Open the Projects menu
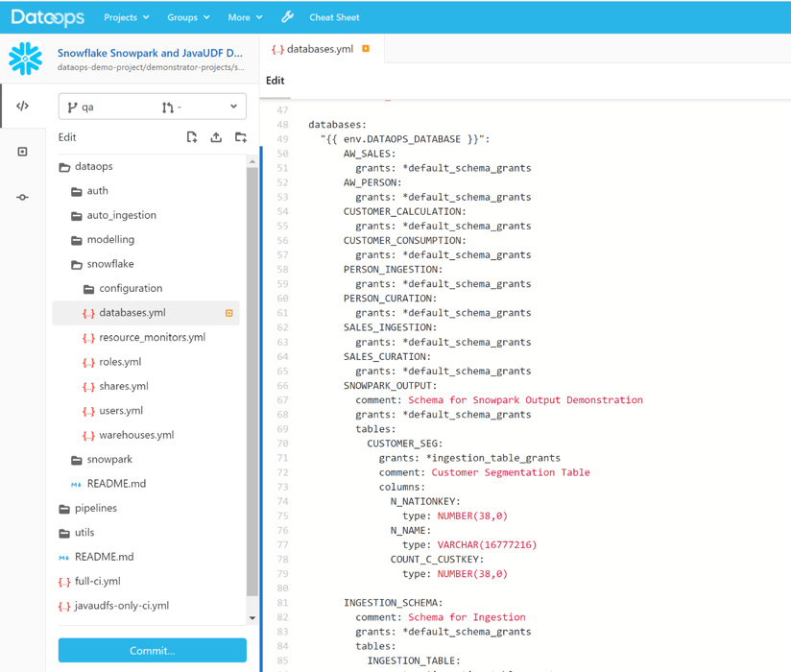Image resolution: width=791 pixels, height=672 pixels. (x=126, y=17)
